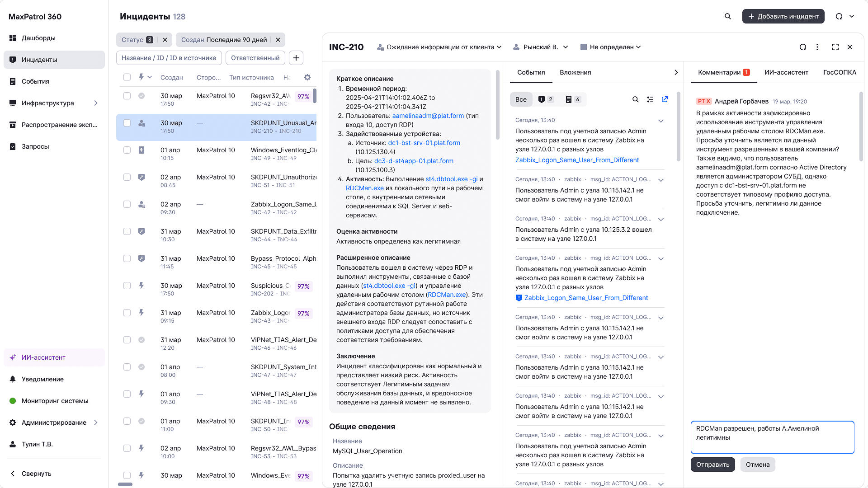
Task: Search within the events list
Action: [636, 99]
